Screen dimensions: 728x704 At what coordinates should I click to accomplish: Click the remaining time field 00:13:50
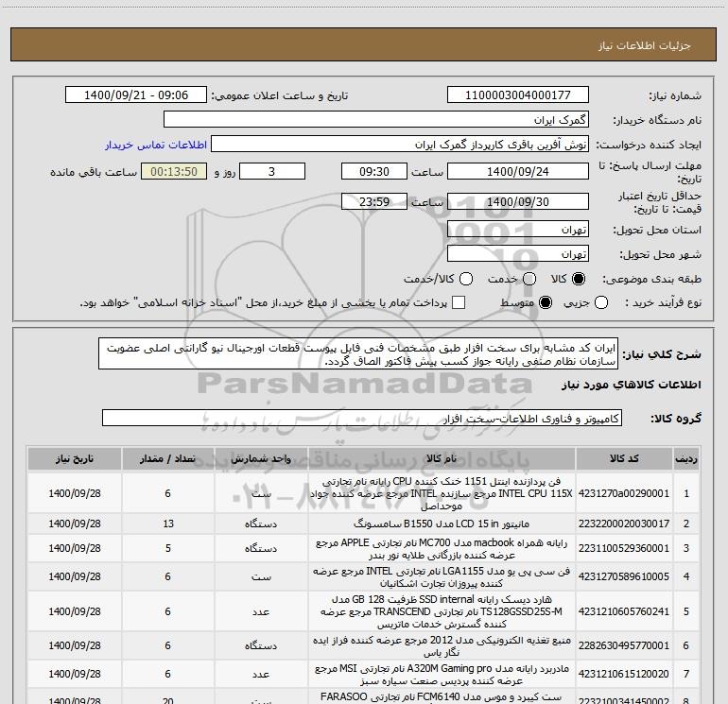[x=174, y=171]
